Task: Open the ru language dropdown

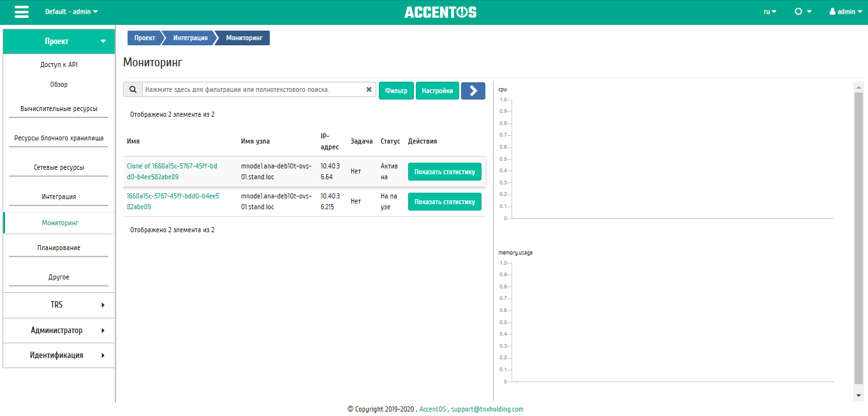Action: (x=770, y=11)
